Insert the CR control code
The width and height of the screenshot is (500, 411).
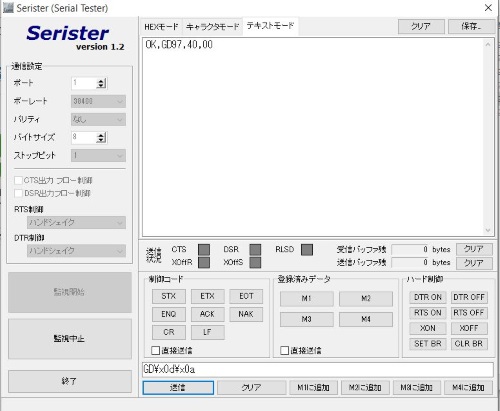(x=169, y=332)
